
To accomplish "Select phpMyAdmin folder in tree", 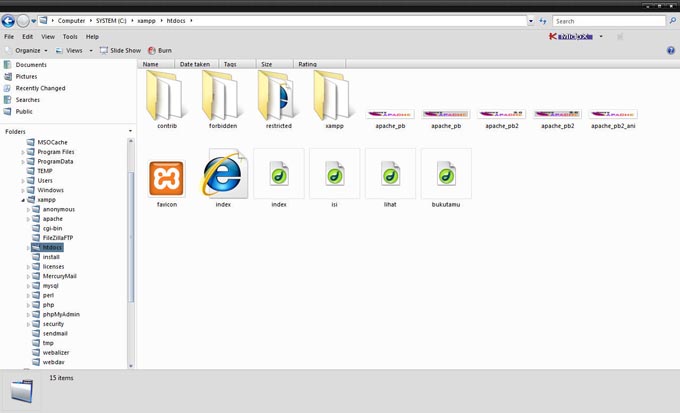I will point(56,314).
